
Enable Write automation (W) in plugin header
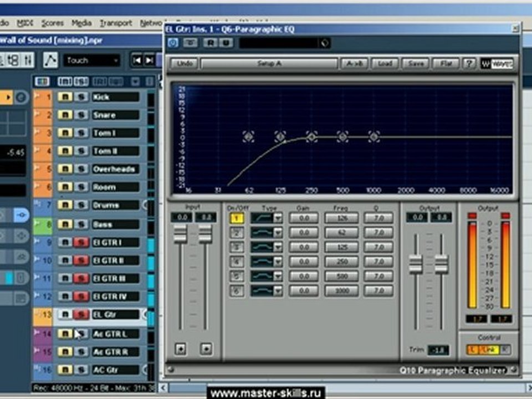[x=226, y=43]
